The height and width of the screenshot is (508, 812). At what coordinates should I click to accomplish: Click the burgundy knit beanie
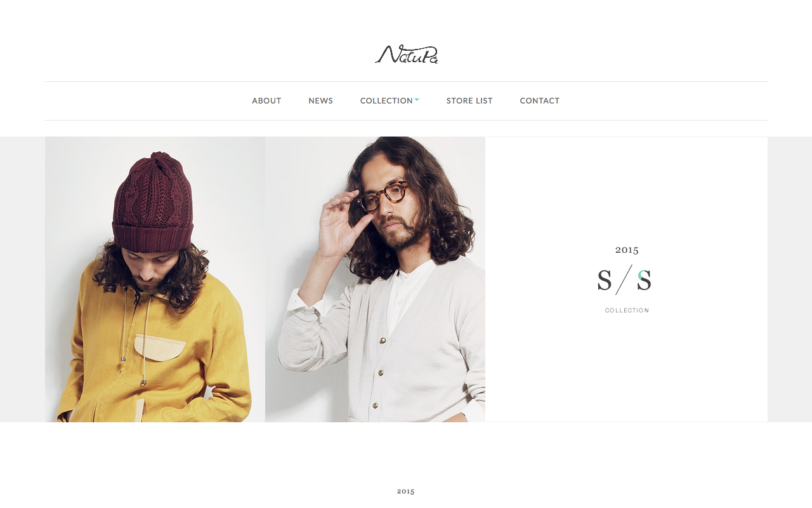click(x=153, y=202)
